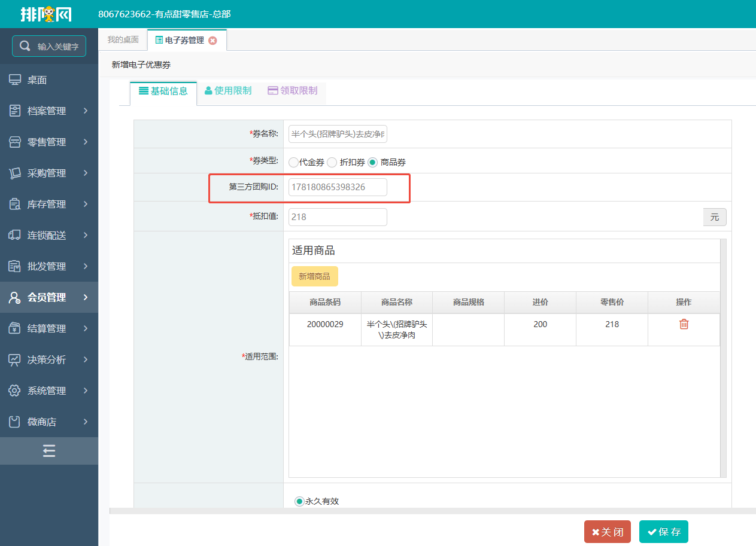Switch to the 使用限制 tab
756x546 pixels.
tap(228, 91)
